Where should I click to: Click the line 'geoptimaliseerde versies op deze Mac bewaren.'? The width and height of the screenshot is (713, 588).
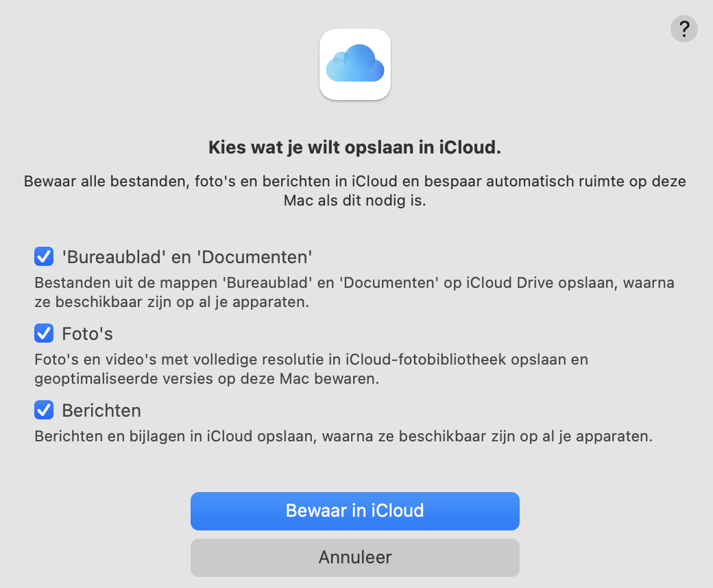pos(207,379)
